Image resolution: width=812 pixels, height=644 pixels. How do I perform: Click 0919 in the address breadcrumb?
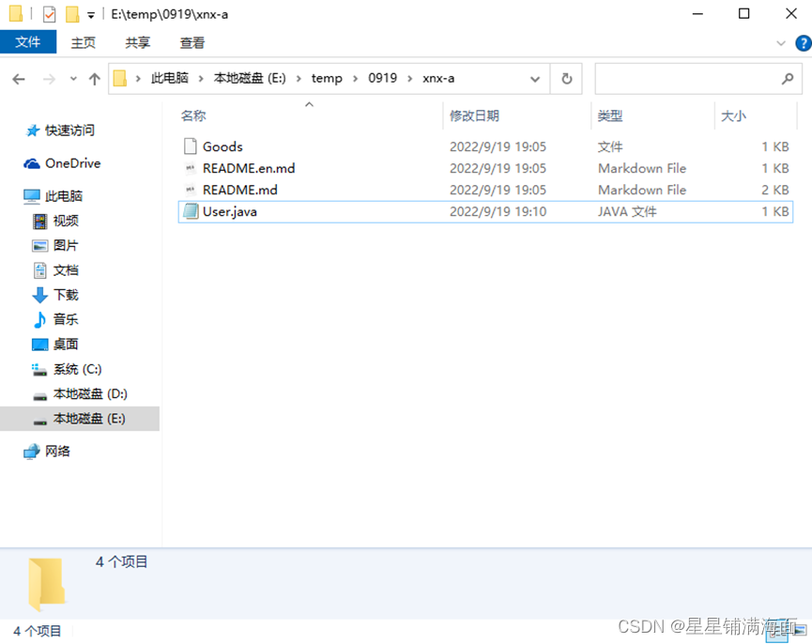(x=382, y=78)
